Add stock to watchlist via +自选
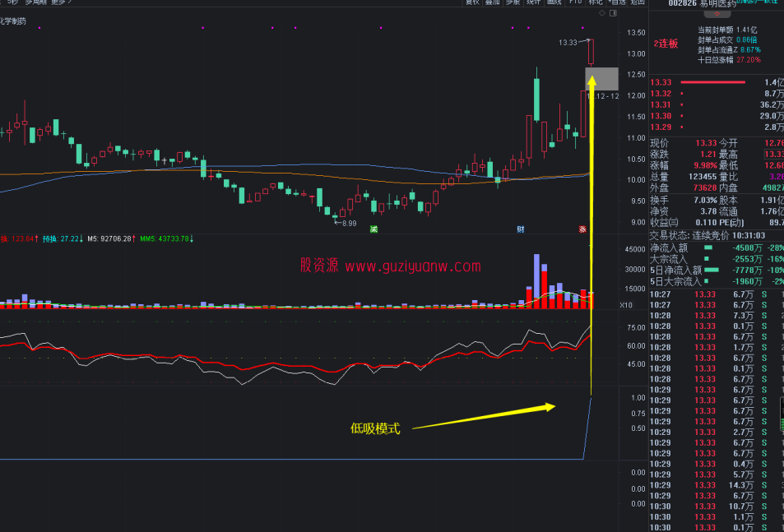This screenshot has height=532, width=784. tap(617, 2)
